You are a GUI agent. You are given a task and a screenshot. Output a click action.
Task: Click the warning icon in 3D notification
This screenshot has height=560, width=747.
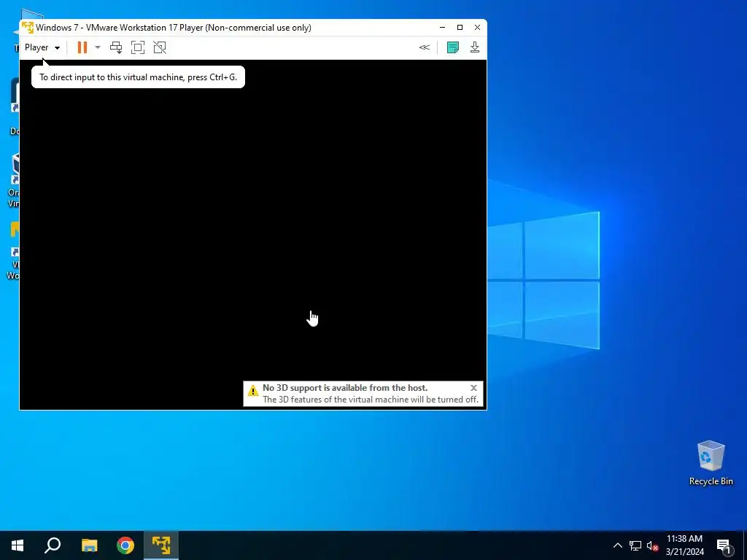point(253,392)
